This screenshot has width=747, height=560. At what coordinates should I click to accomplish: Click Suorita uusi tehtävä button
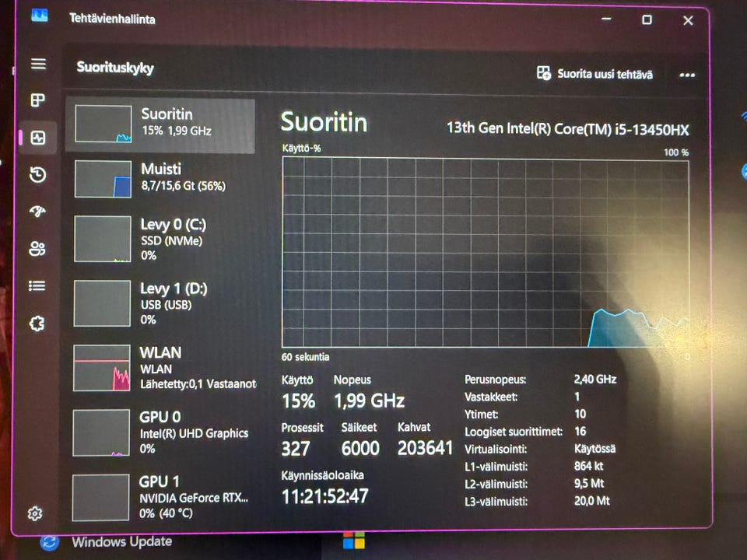point(594,73)
